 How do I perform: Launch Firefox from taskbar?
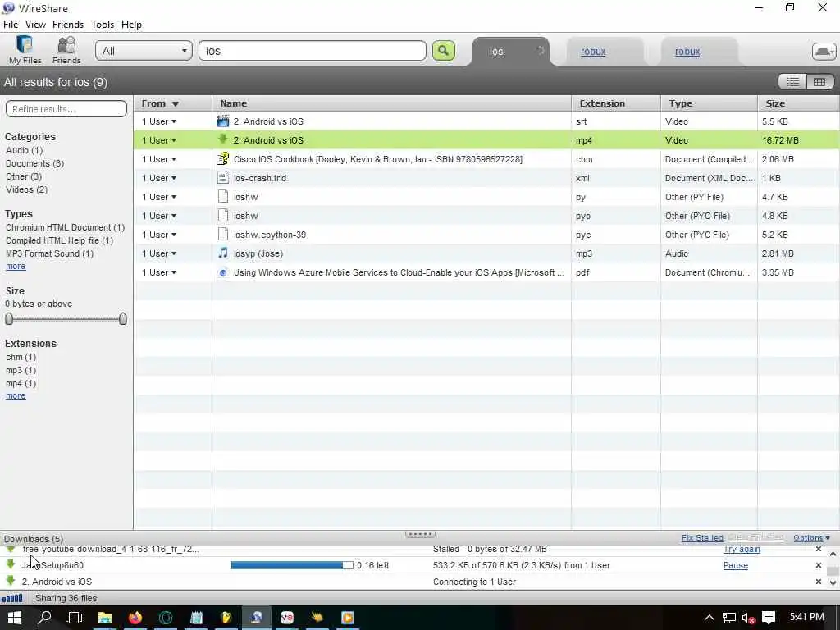(135, 618)
